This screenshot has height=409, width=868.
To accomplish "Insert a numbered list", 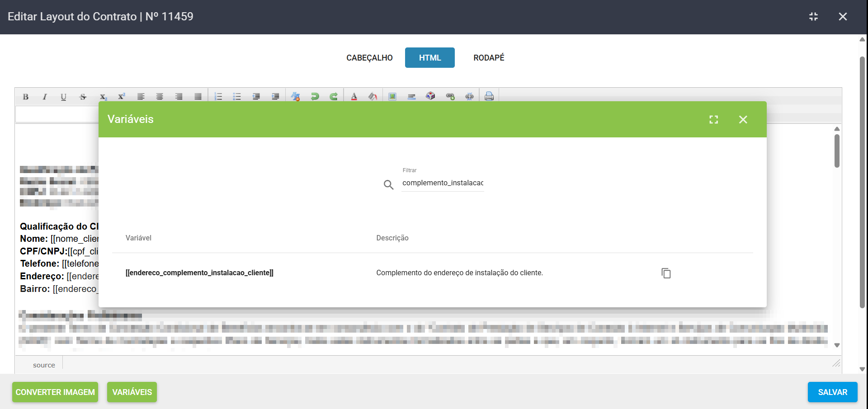I will 218,97.
